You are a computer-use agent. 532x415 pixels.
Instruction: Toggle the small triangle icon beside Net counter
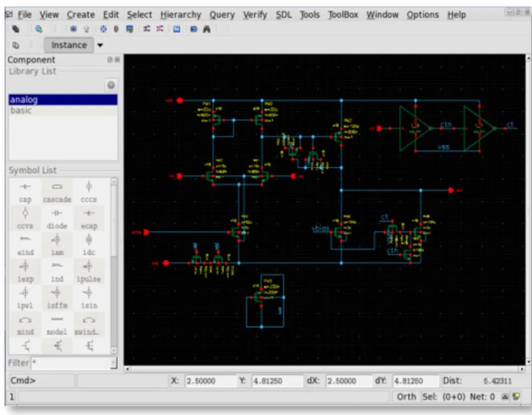pyautogui.click(x=505, y=397)
